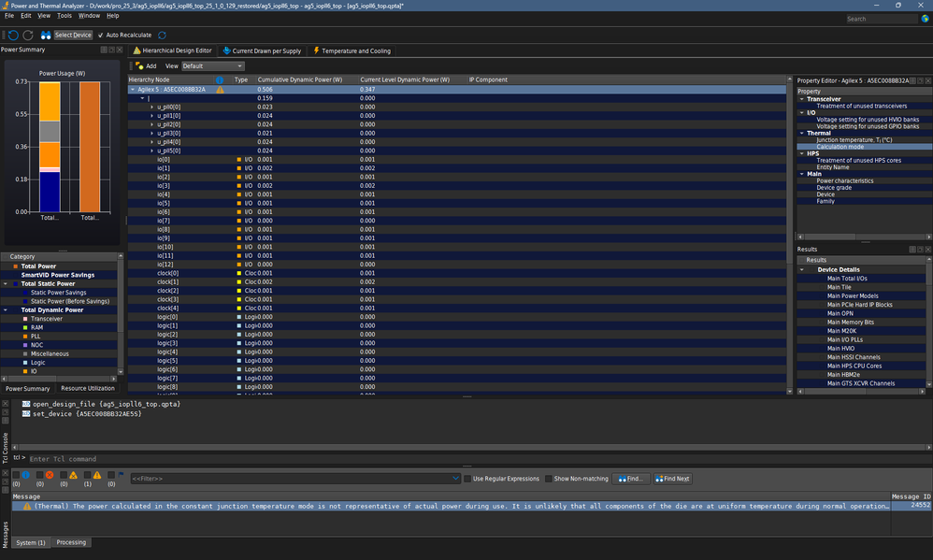Click the orange Total Power color swatch
The width and height of the screenshot is (933, 560).
(15, 266)
